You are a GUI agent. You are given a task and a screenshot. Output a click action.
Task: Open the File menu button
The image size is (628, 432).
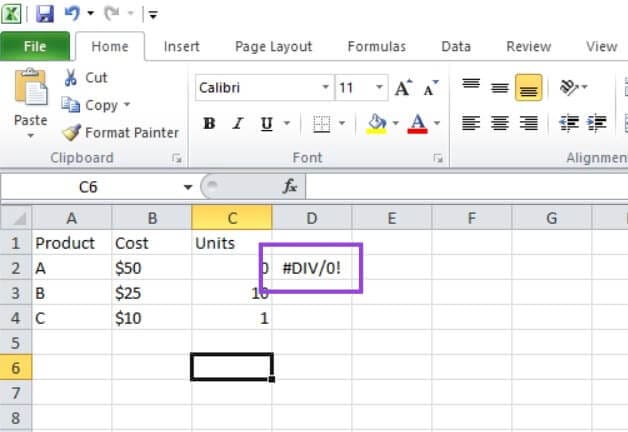coord(34,46)
